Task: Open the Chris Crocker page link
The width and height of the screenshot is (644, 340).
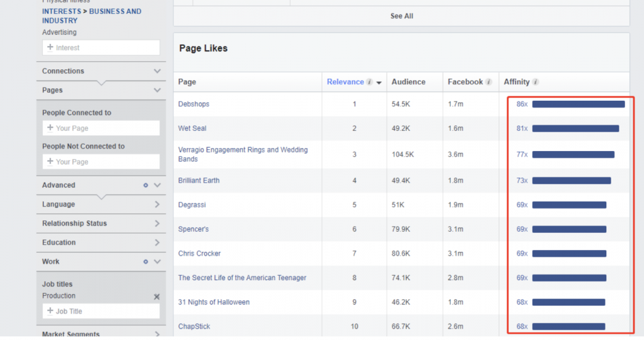Action: click(x=199, y=253)
